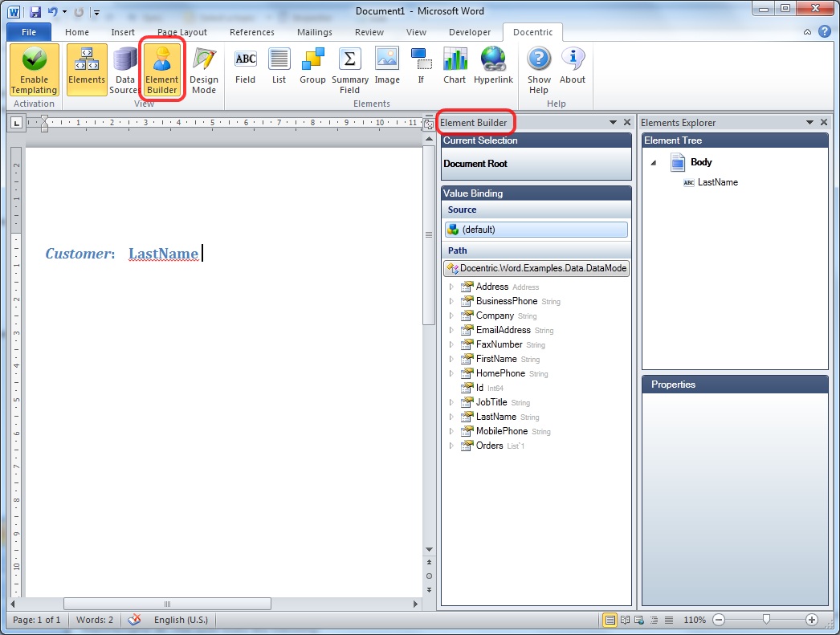Screen dimensions: 840x635
Task: Open the File tab
Action: tap(29, 32)
